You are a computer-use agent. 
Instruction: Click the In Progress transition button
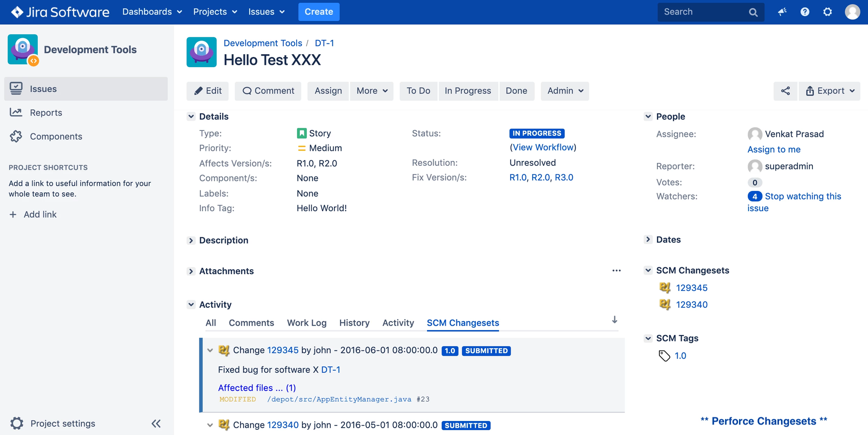click(x=468, y=91)
